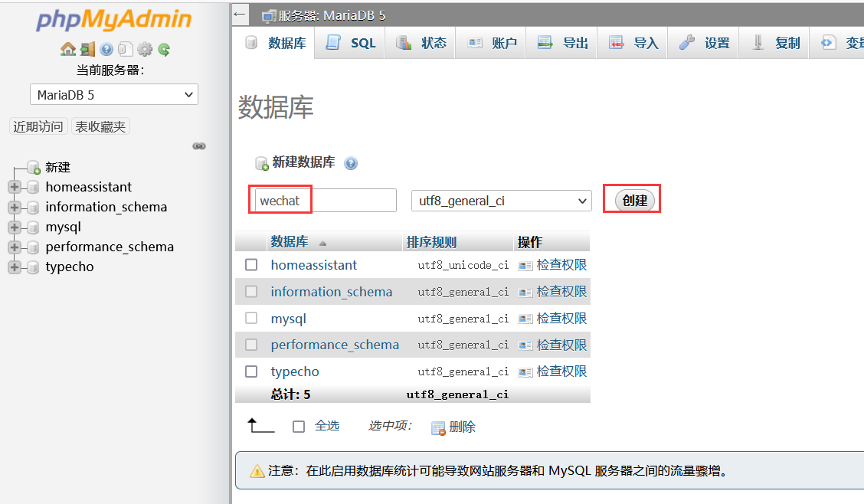Tick the typecho database checkbox

tap(251, 371)
